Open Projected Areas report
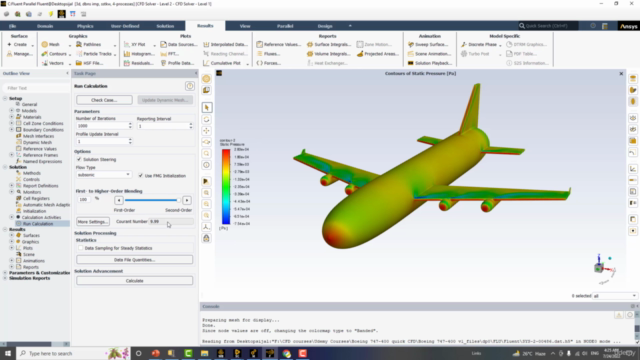This screenshot has width=640, height=360. (378, 54)
